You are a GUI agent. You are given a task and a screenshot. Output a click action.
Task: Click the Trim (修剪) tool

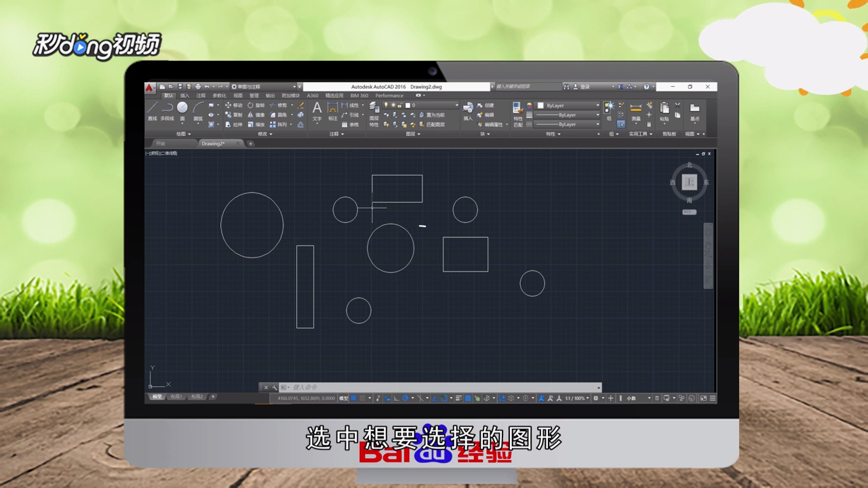pos(278,105)
